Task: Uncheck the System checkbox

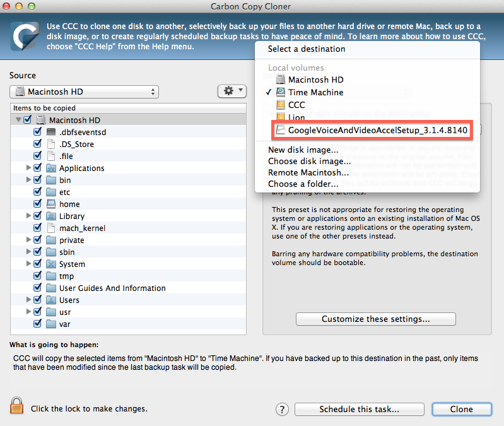Action: click(x=38, y=263)
